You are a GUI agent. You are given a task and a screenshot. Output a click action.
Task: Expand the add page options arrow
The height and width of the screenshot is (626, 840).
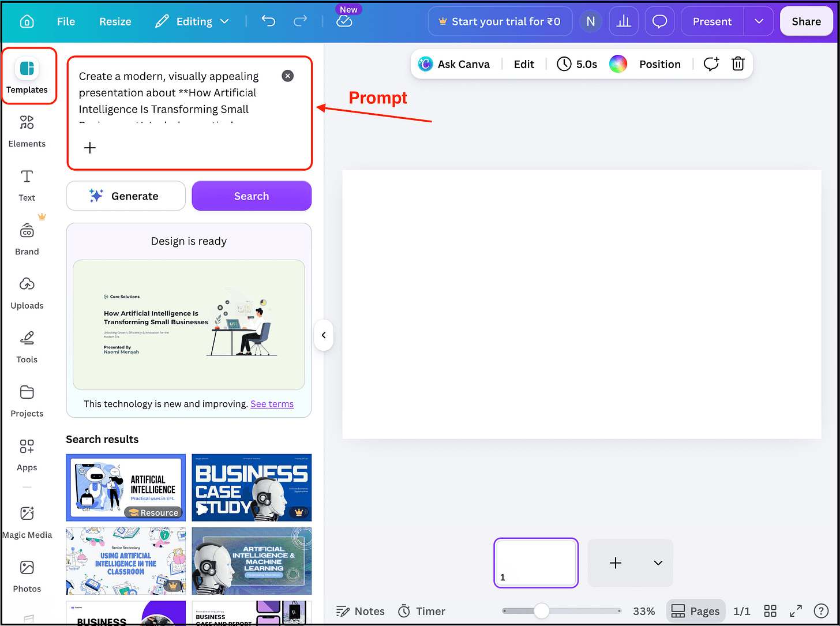(658, 563)
